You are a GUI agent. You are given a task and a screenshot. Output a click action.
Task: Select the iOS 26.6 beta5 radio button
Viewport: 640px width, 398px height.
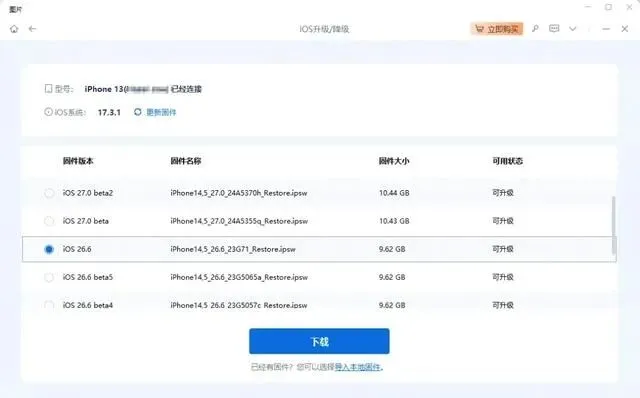49,278
